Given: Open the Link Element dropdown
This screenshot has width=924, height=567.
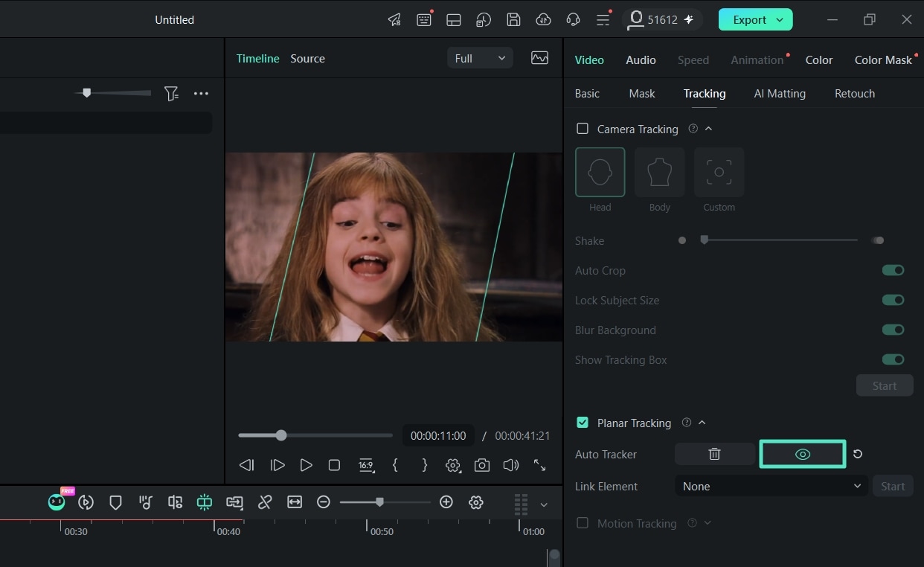Looking at the screenshot, I should coord(771,486).
